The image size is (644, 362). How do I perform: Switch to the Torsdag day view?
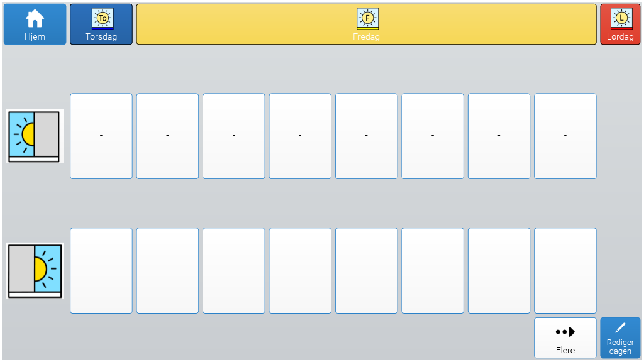click(101, 25)
